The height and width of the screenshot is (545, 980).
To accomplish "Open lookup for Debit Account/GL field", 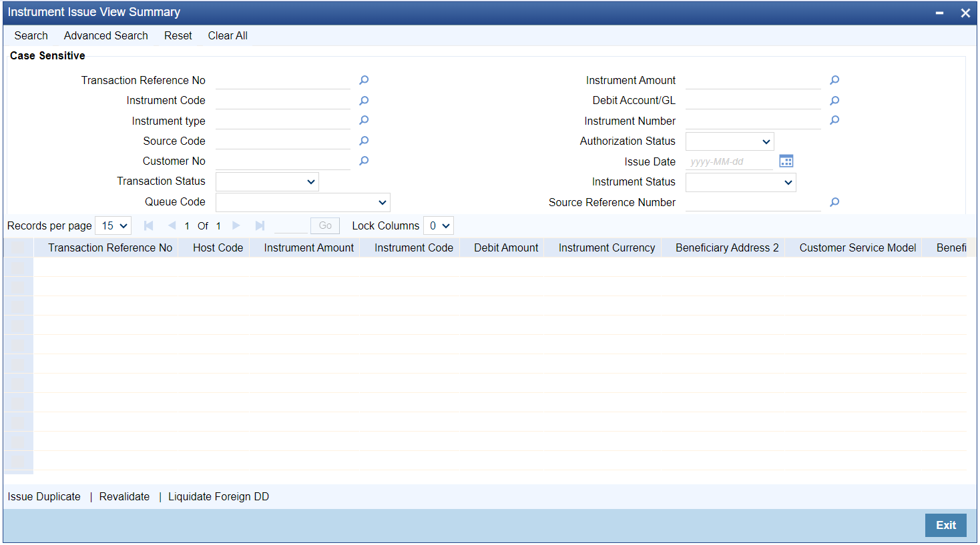I will pyautogui.click(x=834, y=101).
